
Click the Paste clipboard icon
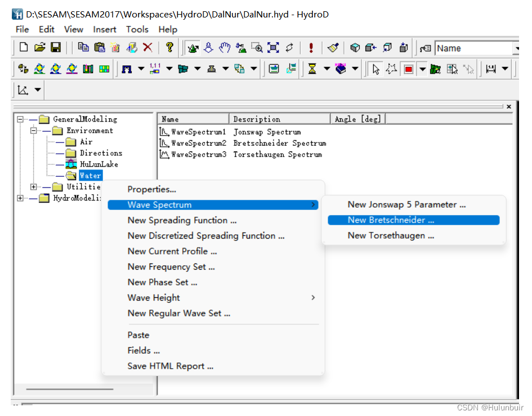[x=100, y=47]
